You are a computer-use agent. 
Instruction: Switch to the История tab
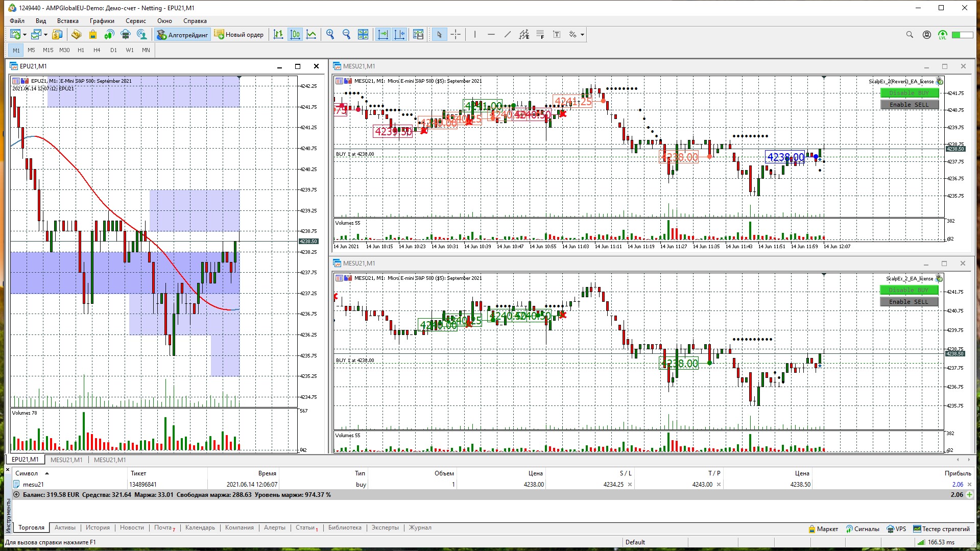[98, 528]
